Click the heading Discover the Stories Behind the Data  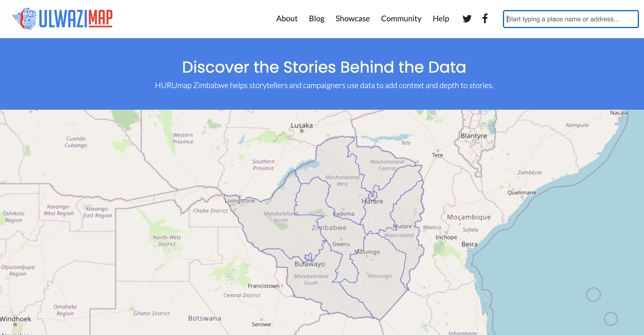click(x=324, y=67)
